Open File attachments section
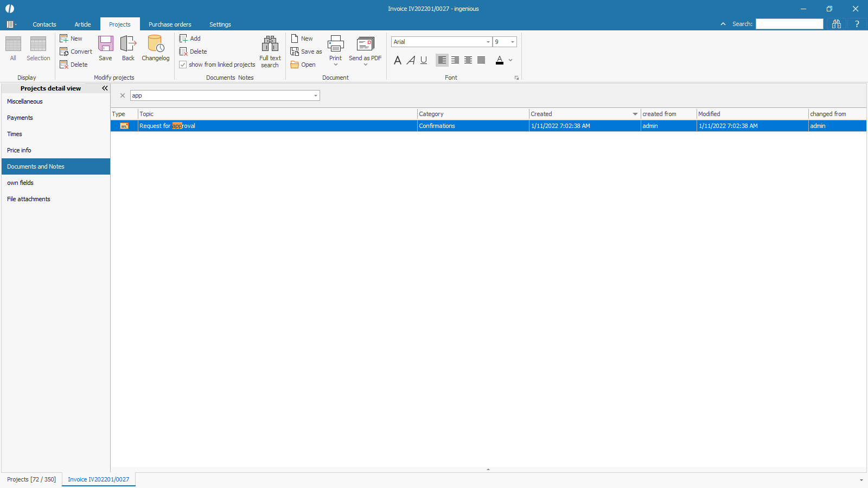The height and width of the screenshot is (488, 868). (x=29, y=199)
